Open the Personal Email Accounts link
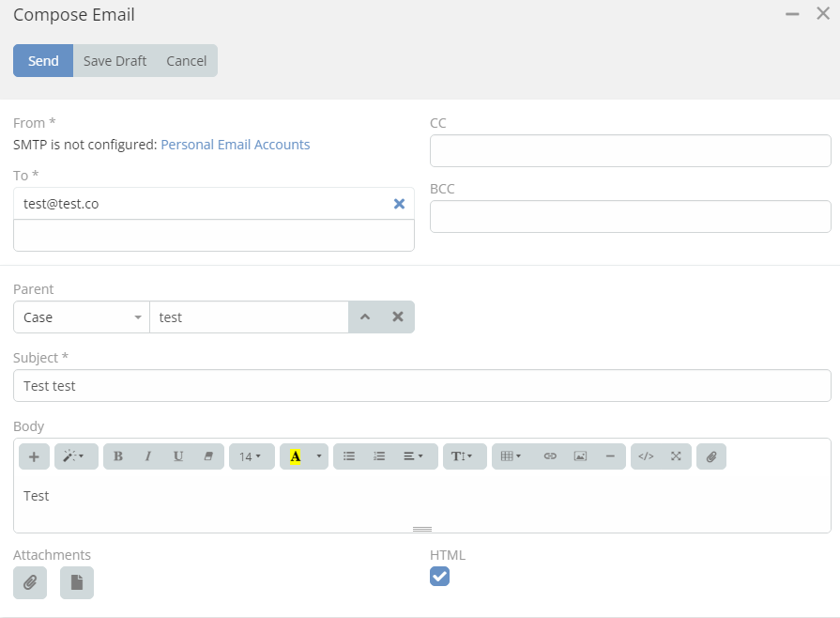The image size is (840, 618). pos(236,145)
